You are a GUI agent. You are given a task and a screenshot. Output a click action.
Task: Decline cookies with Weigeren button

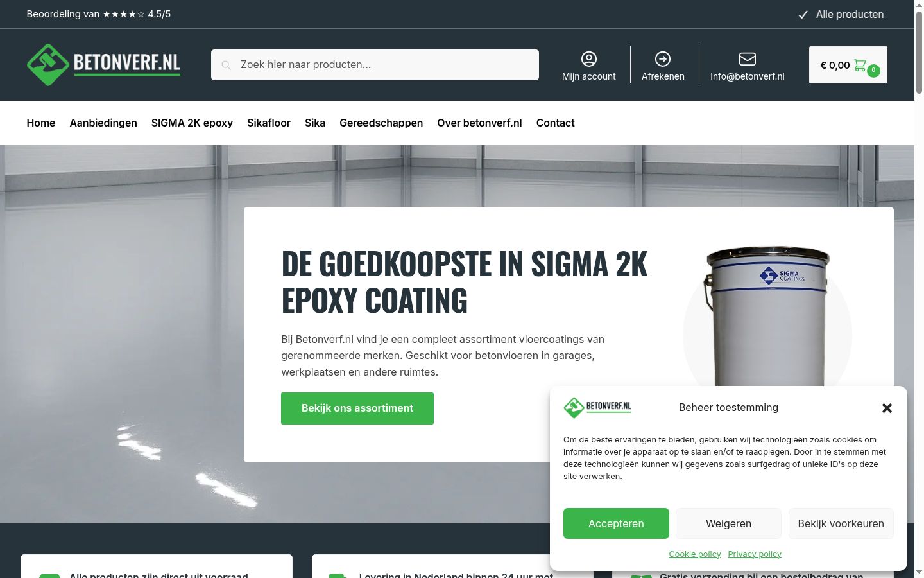click(x=728, y=523)
